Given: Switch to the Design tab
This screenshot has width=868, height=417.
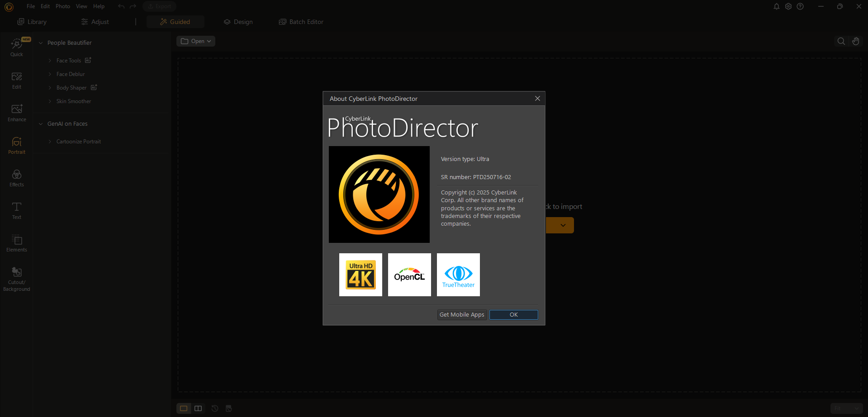Looking at the screenshot, I should point(238,22).
